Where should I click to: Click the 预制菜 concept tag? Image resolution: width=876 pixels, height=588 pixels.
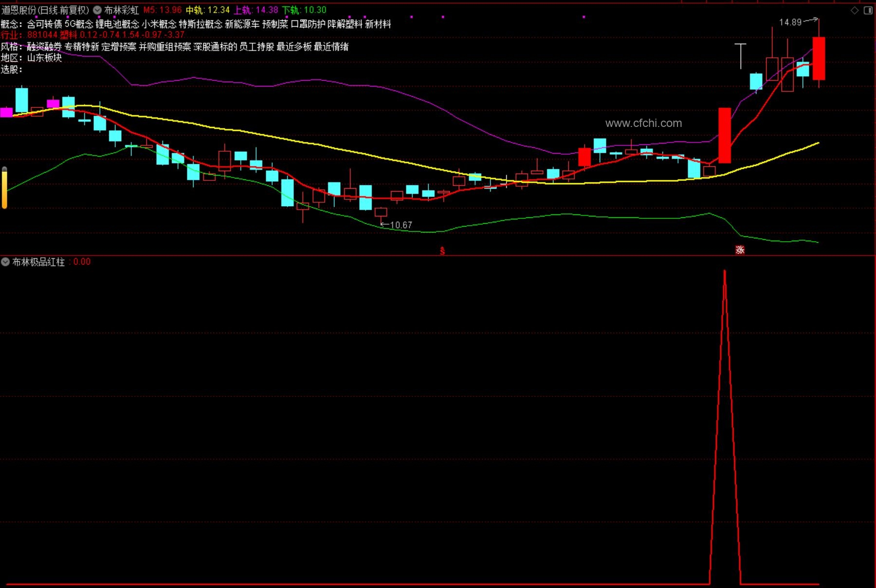tap(275, 24)
